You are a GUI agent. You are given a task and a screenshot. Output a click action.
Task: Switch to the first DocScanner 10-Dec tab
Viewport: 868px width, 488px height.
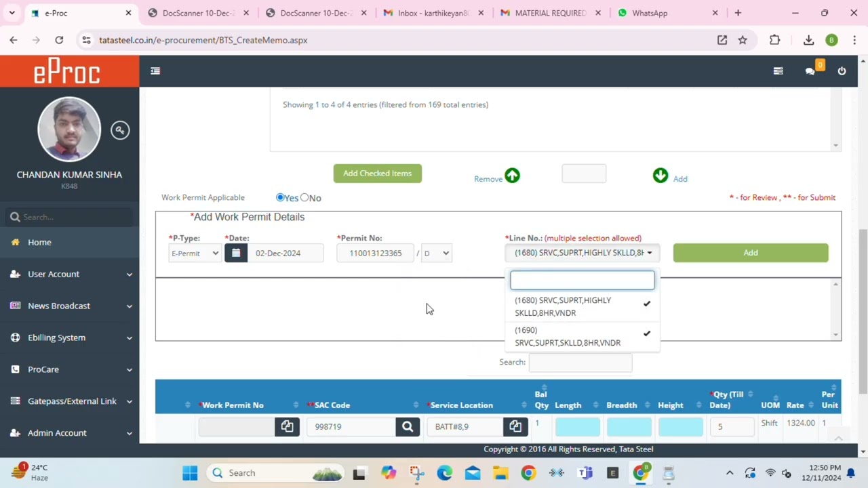tap(199, 13)
